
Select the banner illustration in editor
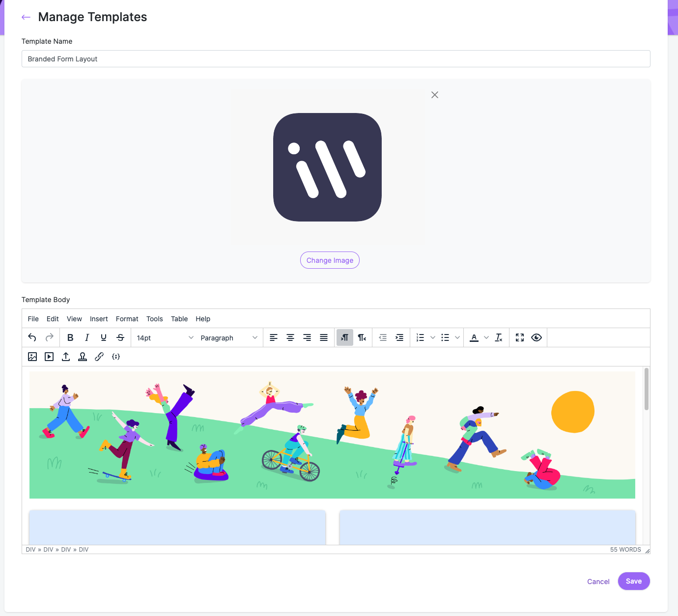pos(332,435)
